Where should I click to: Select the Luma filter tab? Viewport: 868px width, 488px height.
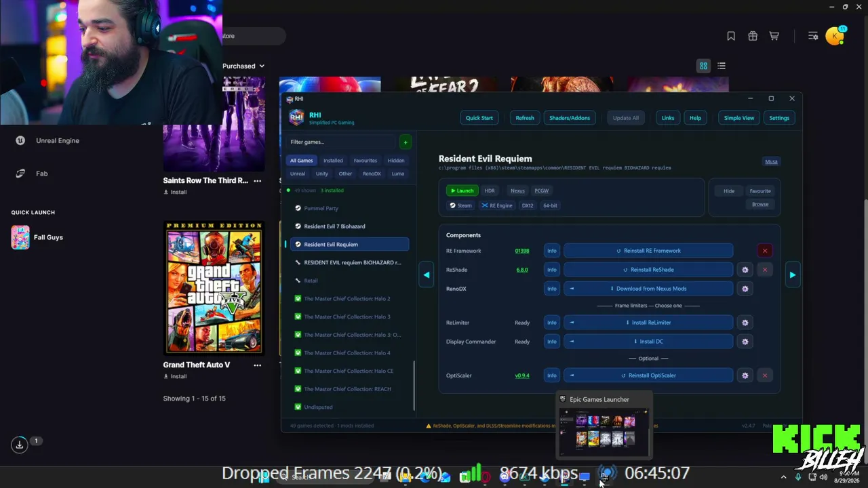(398, 174)
